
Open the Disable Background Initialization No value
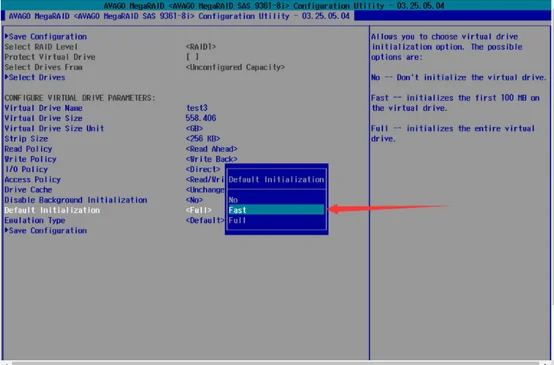point(194,200)
